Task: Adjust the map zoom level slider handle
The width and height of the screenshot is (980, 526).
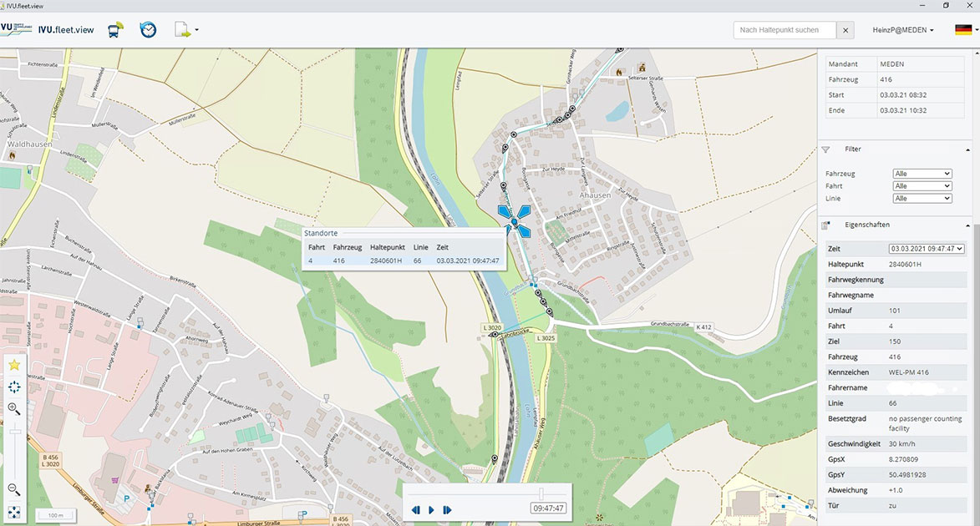Action: (14, 432)
